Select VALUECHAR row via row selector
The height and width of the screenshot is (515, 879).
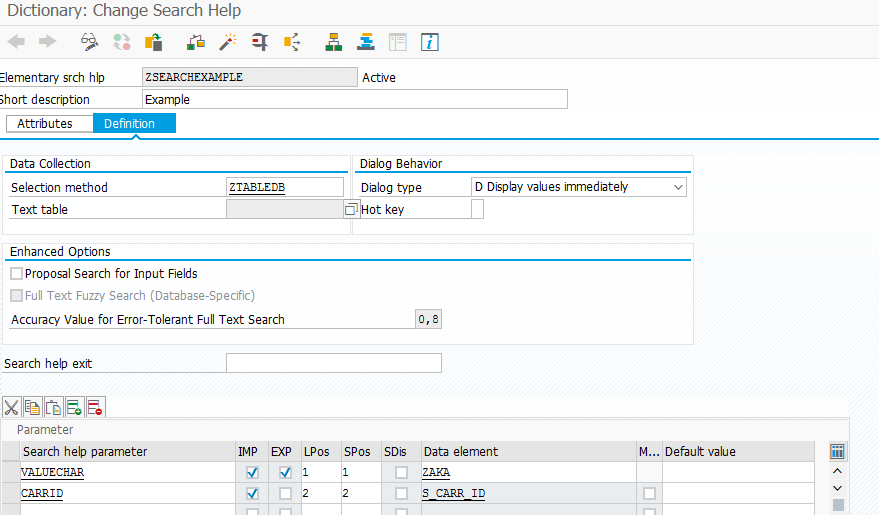point(11,472)
